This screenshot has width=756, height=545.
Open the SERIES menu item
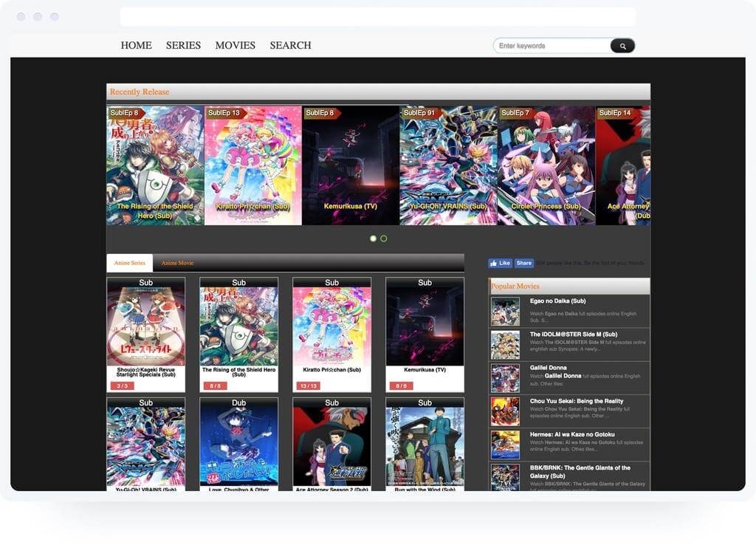point(183,45)
